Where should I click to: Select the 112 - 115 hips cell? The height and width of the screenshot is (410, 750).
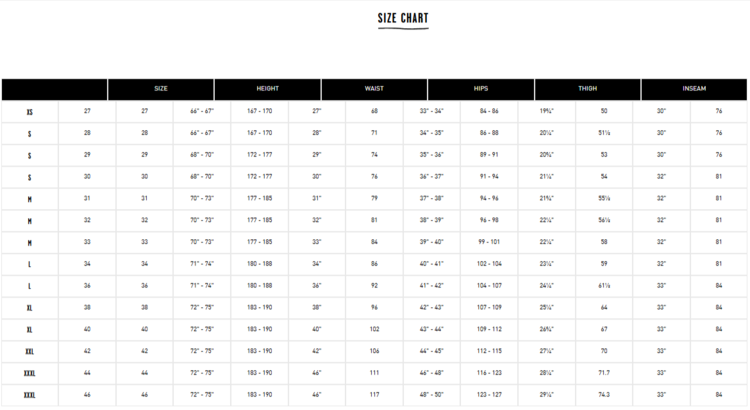click(489, 351)
